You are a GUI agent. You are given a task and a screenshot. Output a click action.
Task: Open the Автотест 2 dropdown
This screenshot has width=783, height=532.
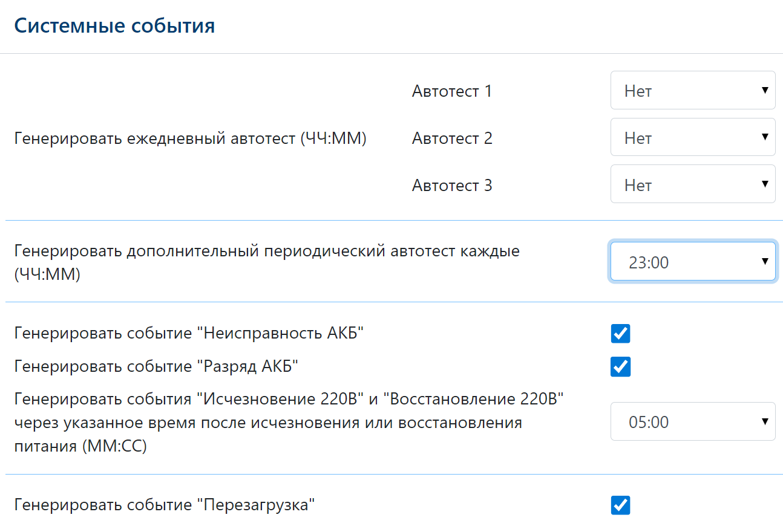pos(692,138)
